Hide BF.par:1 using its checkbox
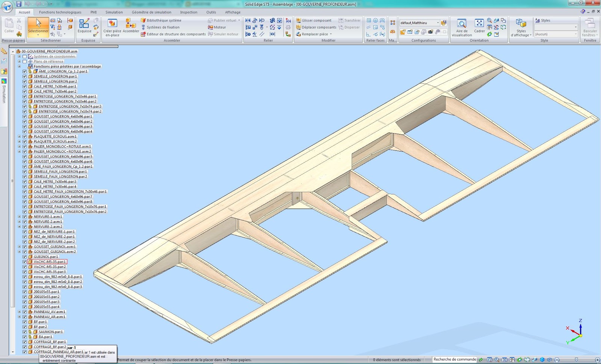 [25, 322]
